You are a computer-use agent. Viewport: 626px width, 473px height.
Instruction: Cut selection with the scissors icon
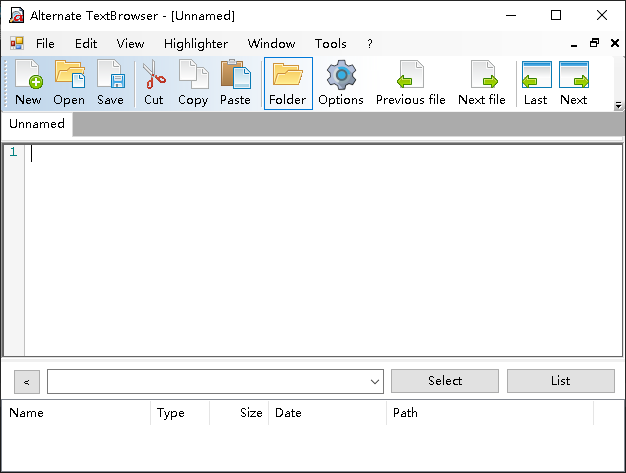tap(153, 83)
